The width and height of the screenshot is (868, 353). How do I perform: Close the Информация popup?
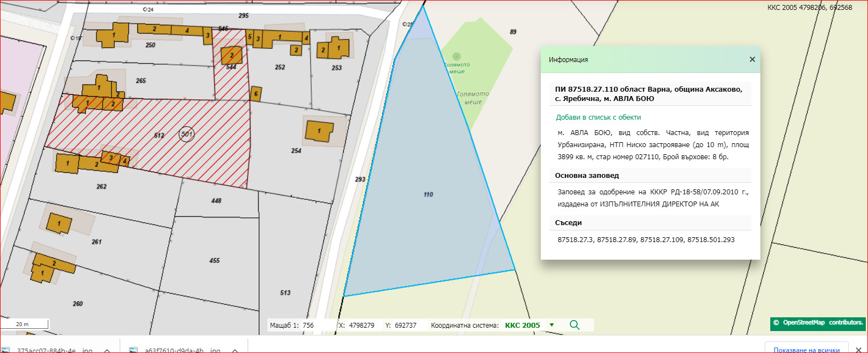pos(752,59)
